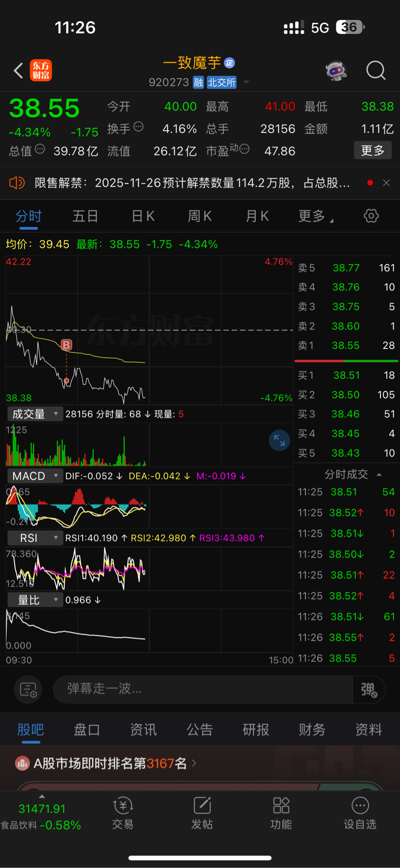Screen dimensions: 400x868
Task: Tap the buy-sell ratio bar
Action: click(x=346, y=361)
